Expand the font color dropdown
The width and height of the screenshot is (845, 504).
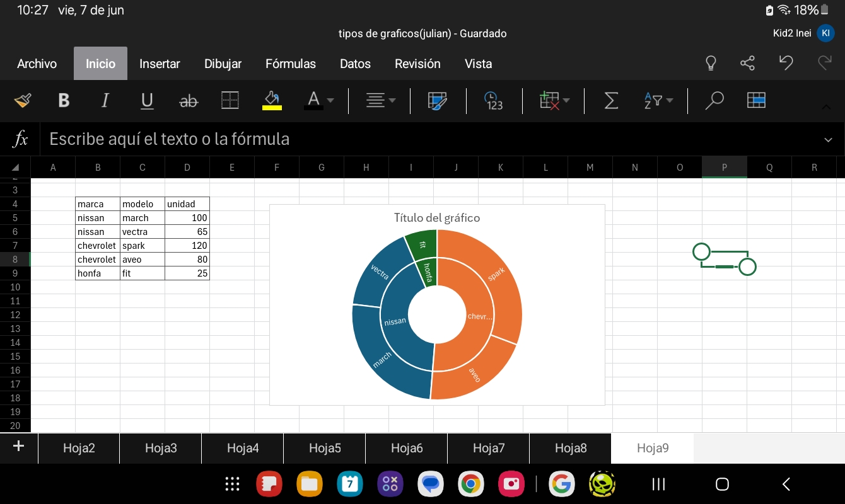tap(330, 100)
